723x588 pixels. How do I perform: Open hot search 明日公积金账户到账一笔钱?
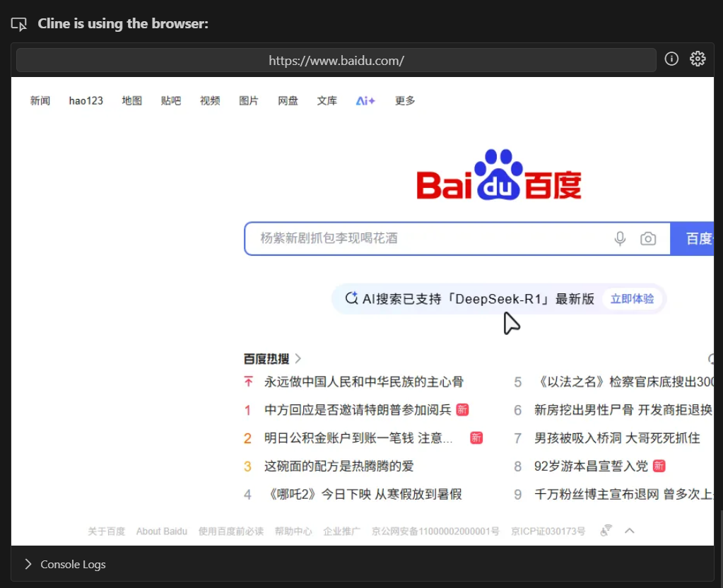click(x=358, y=438)
